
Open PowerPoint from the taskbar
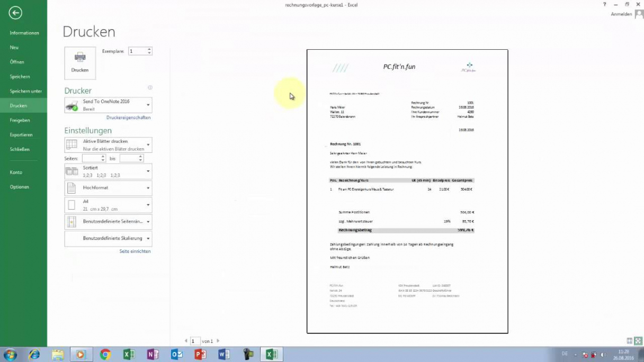[x=200, y=354]
